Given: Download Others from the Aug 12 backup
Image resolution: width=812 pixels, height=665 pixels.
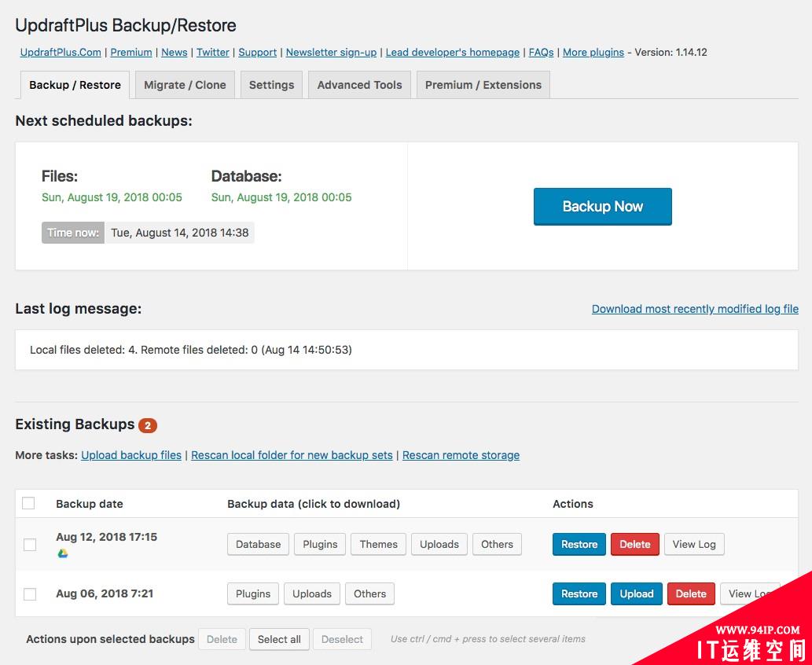Looking at the screenshot, I should click(x=497, y=544).
